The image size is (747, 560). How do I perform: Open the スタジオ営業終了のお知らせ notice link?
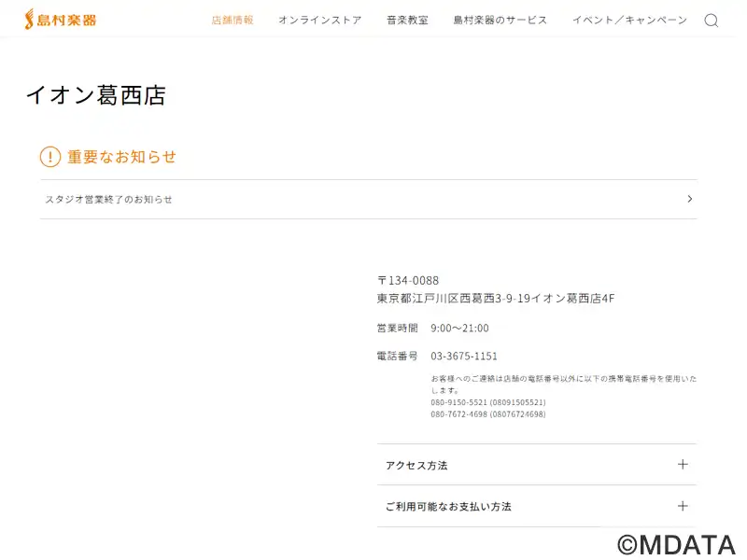point(368,199)
